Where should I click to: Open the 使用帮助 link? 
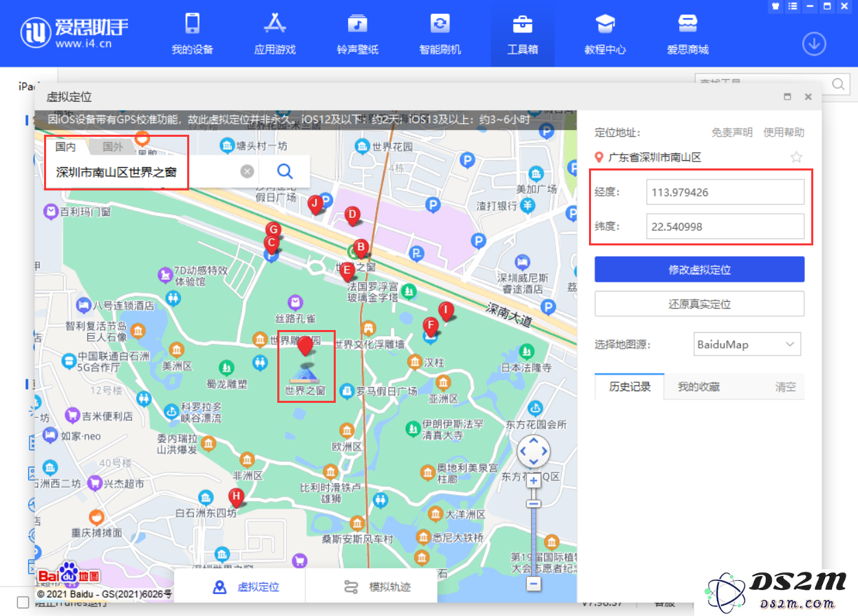point(784,132)
